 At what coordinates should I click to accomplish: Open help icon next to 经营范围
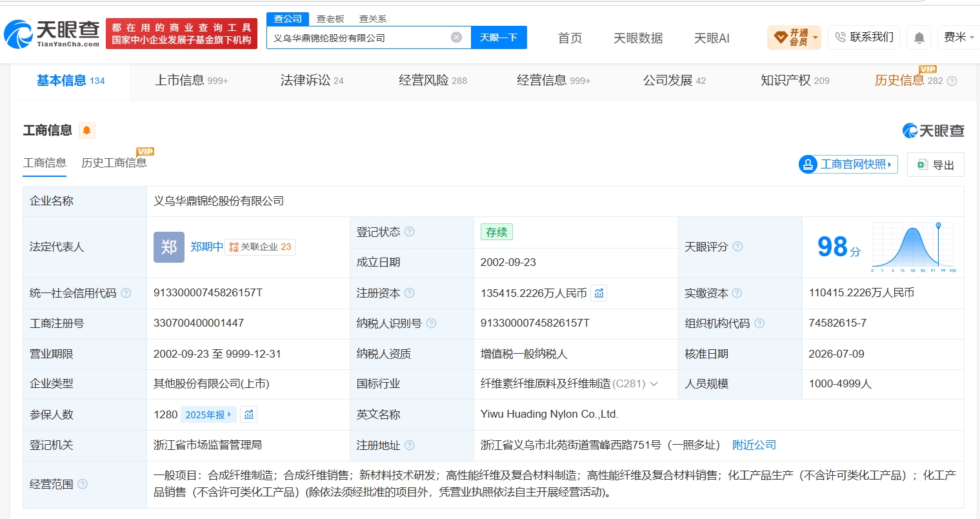tap(83, 484)
